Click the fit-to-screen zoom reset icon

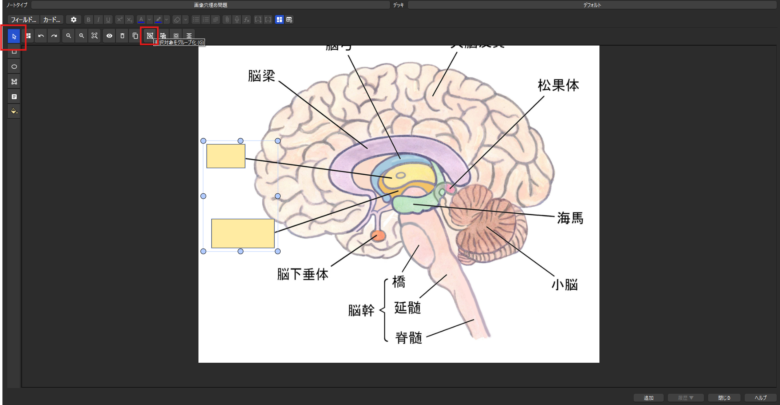pyautogui.click(x=94, y=36)
